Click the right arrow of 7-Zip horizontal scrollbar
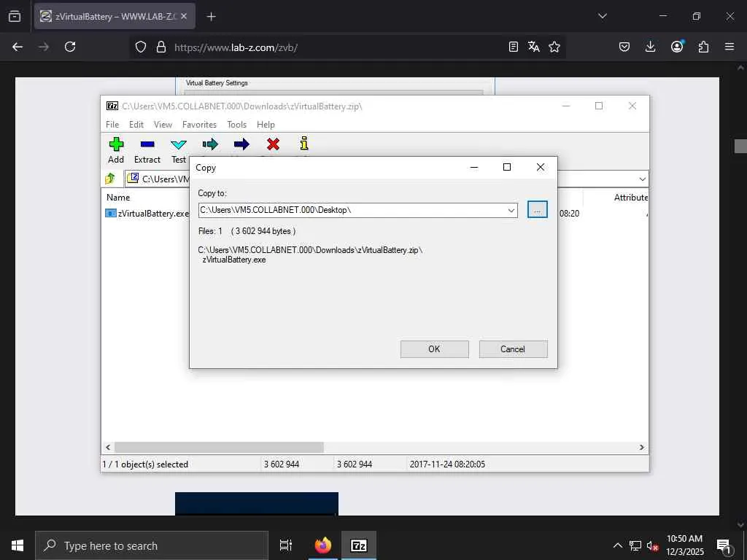 [642, 447]
